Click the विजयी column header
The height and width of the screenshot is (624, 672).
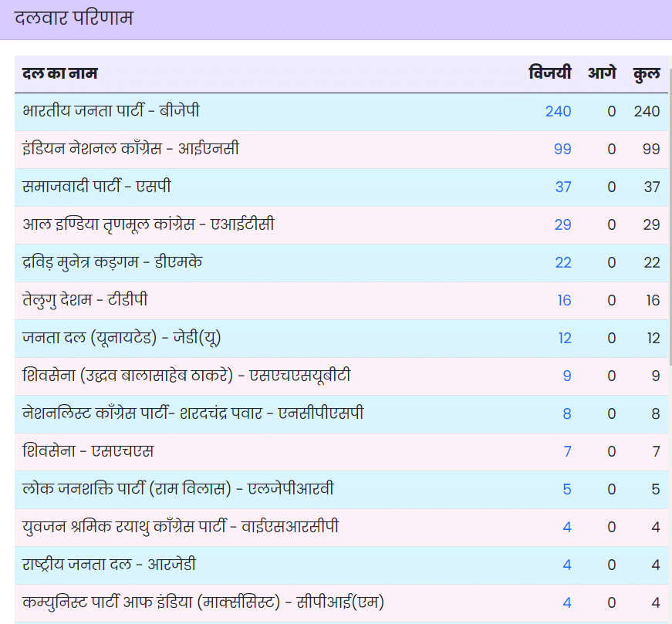pos(550,73)
